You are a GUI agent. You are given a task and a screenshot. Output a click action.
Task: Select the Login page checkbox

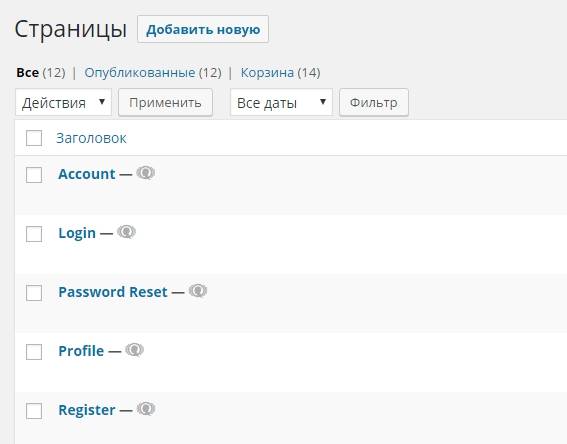(34, 234)
